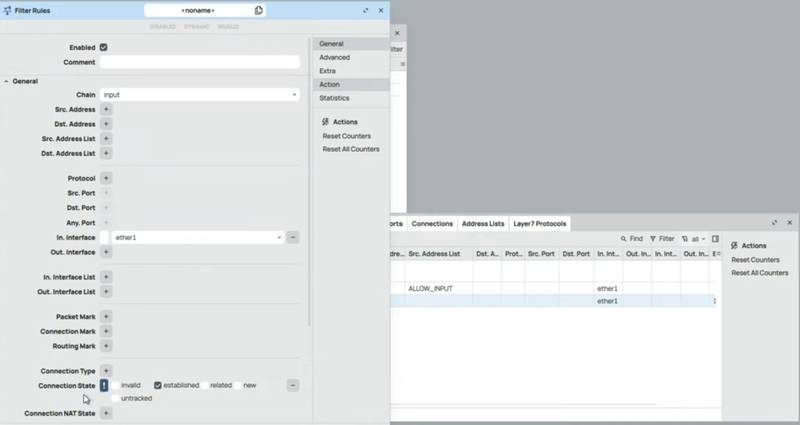Screen dimensions: 800x425
Task: Check the untracked connection state
Action: [116, 398]
